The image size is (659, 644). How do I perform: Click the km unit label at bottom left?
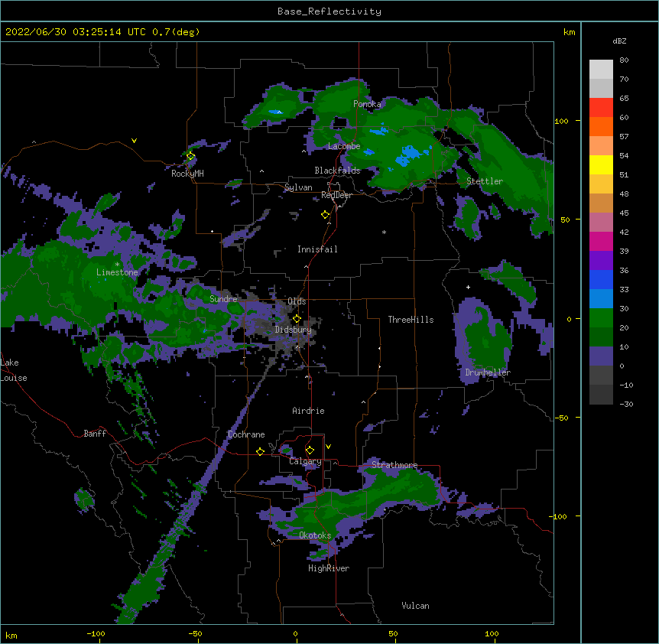click(x=11, y=636)
